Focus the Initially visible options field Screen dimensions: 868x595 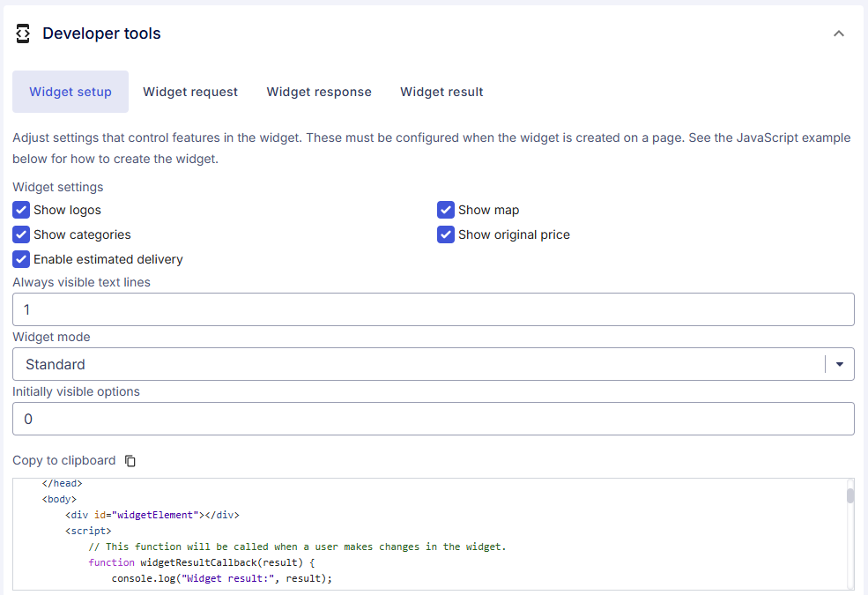point(434,419)
